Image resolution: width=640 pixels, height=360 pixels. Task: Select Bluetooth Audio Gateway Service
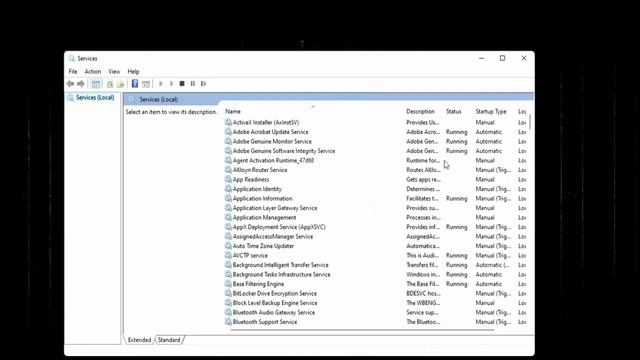pyautogui.click(x=273, y=312)
